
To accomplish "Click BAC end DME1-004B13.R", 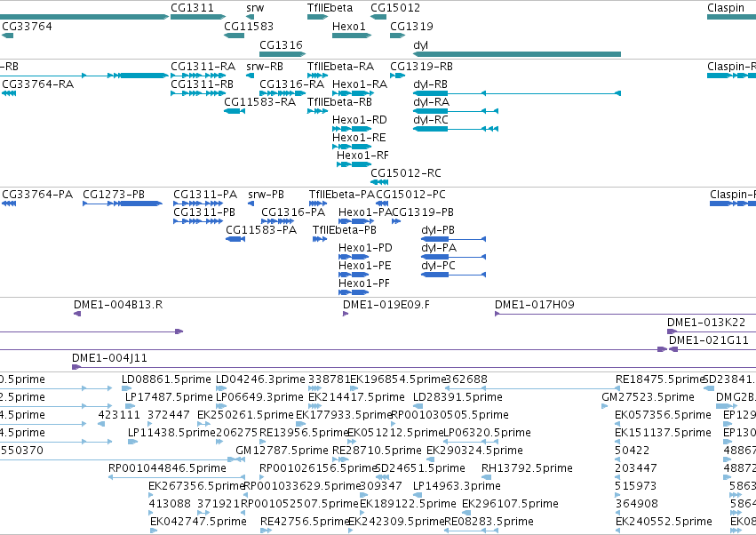I will point(118,305).
